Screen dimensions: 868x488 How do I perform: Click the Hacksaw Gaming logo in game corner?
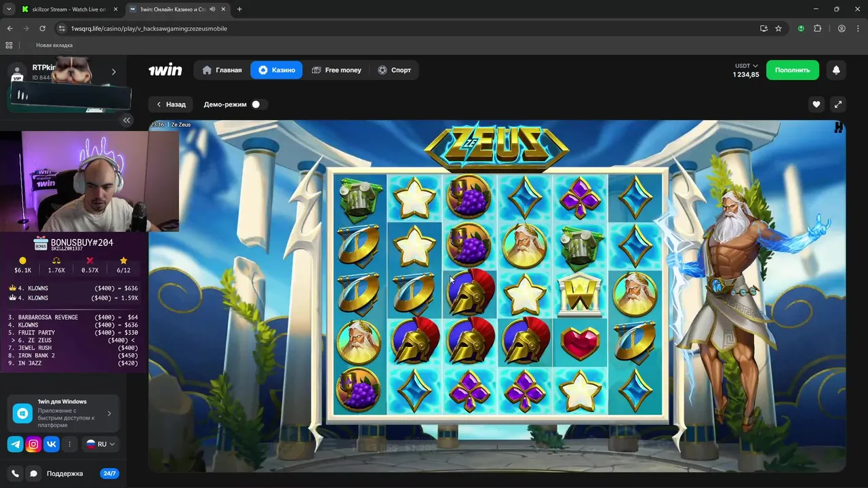[x=839, y=127]
